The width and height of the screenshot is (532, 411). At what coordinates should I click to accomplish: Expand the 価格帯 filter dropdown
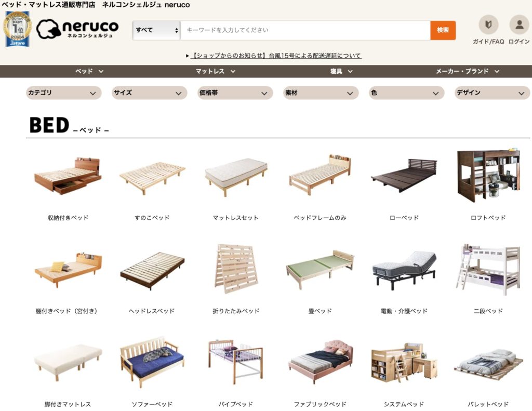point(235,93)
